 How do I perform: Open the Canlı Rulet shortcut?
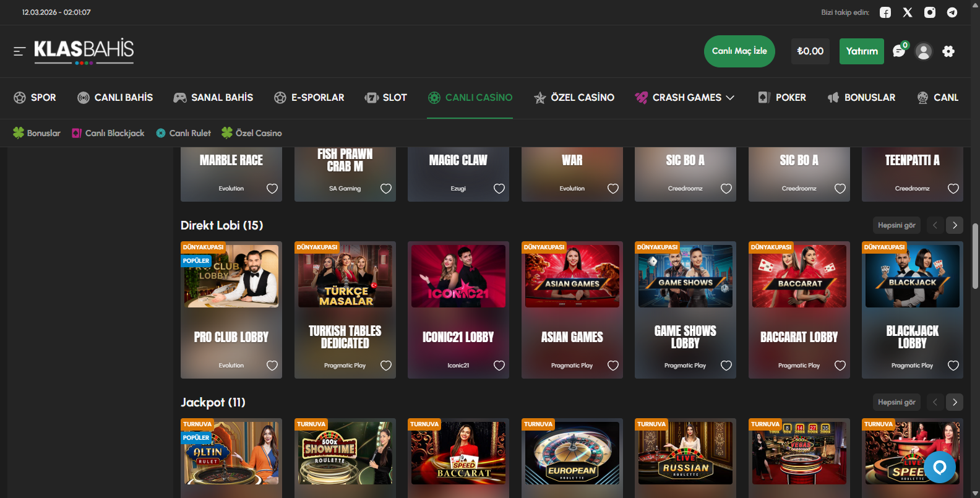[x=184, y=133]
